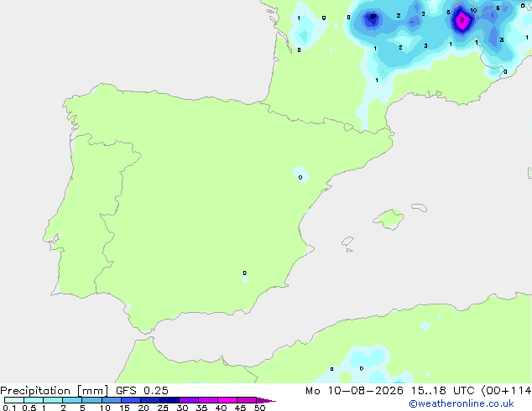This screenshot has width=532, height=411.
Task: Click the Mallorca island on the map
Action: coord(389,219)
